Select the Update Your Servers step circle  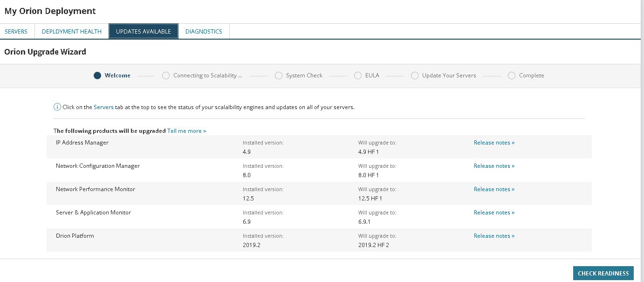pyautogui.click(x=415, y=76)
